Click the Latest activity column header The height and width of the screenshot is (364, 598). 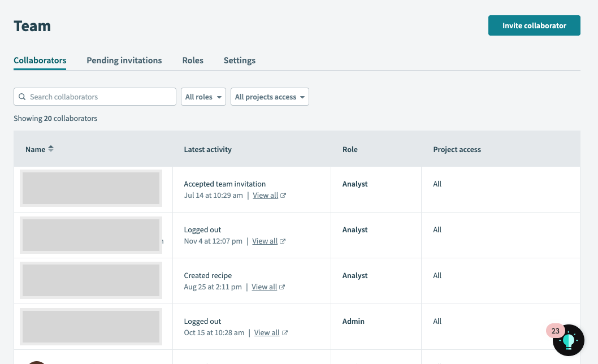click(208, 150)
